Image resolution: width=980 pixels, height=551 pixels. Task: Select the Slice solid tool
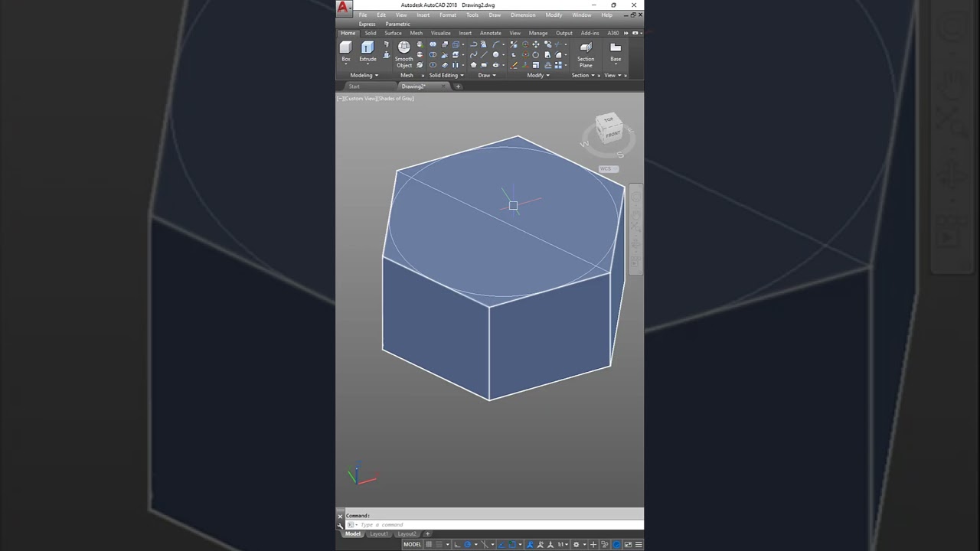click(x=445, y=54)
